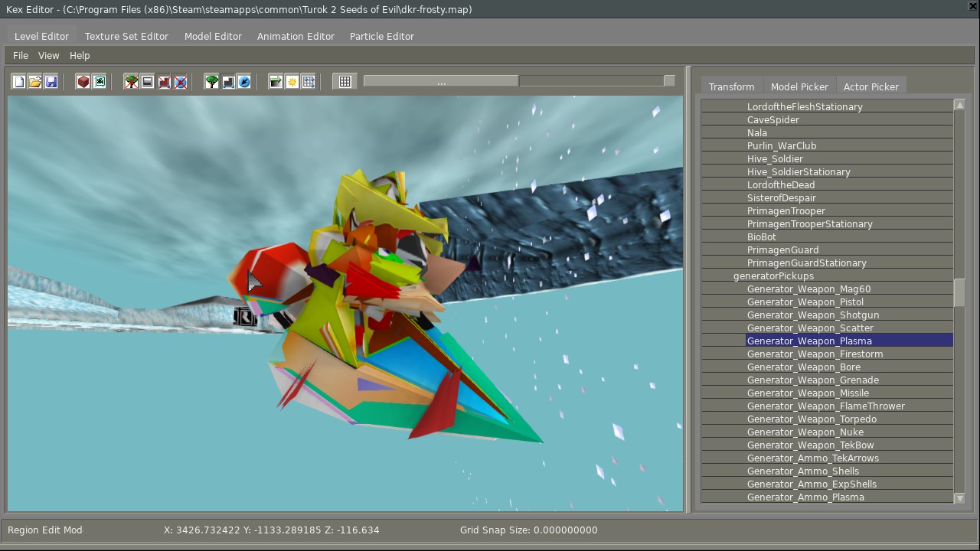Click the actor list scroll-down arrow

[x=959, y=498]
